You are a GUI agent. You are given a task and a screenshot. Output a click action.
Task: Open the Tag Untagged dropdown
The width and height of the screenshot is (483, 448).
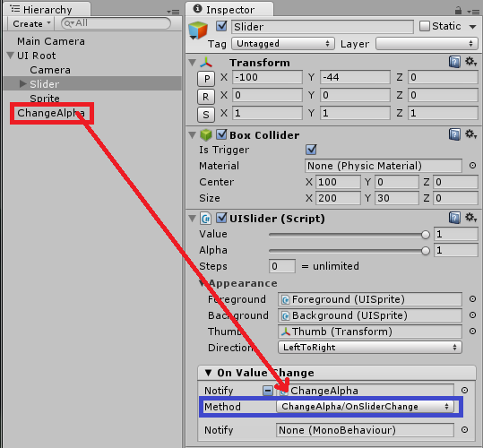pos(283,44)
